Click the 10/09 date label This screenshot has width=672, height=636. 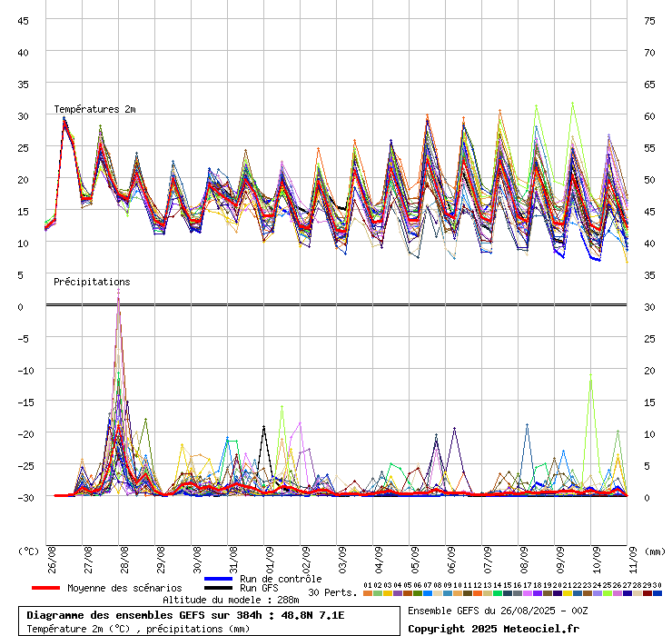click(597, 560)
